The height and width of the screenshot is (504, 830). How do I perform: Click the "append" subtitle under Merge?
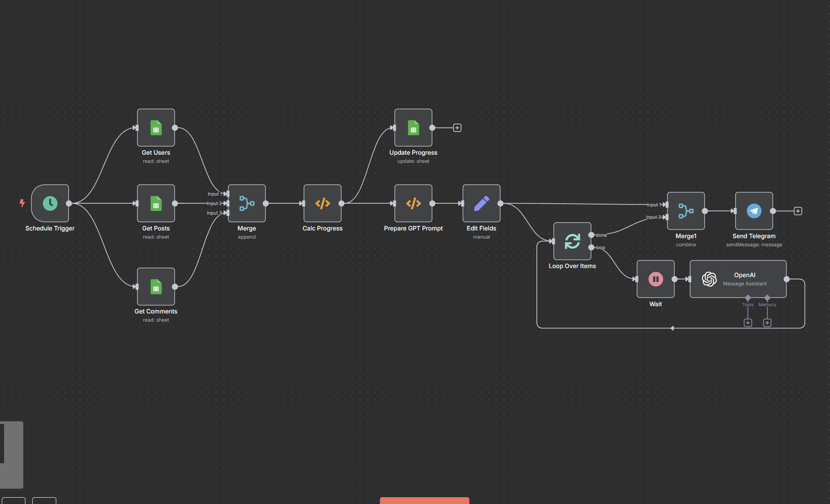[x=247, y=237]
